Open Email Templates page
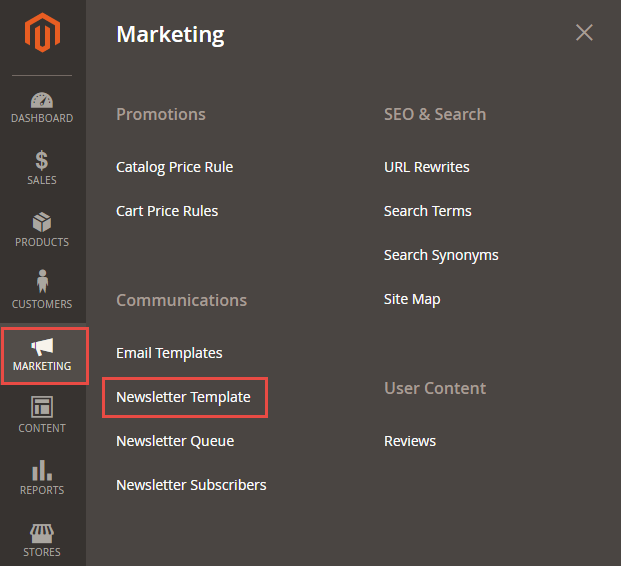 click(169, 353)
